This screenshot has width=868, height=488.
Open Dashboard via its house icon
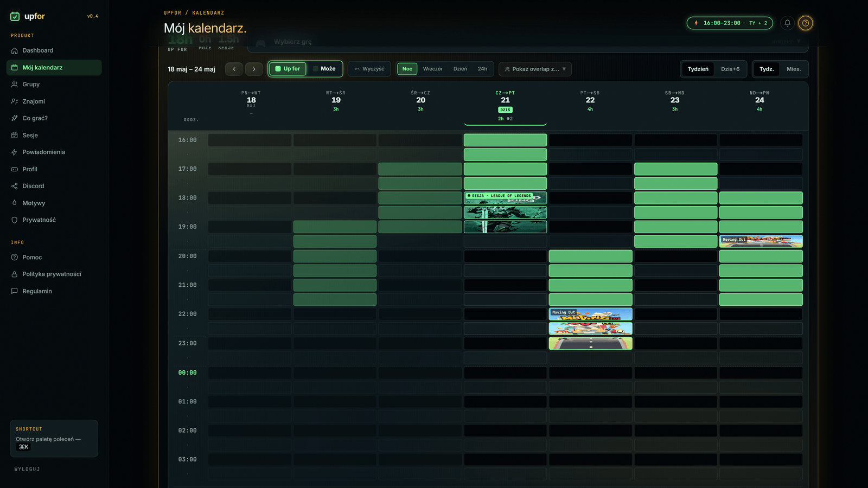click(x=15, y=50)
